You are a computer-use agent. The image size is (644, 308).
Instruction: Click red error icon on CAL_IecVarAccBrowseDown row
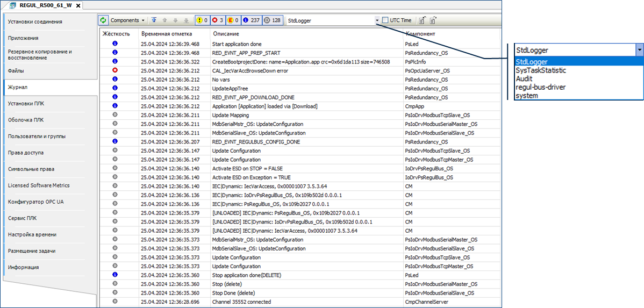[115, 70]
